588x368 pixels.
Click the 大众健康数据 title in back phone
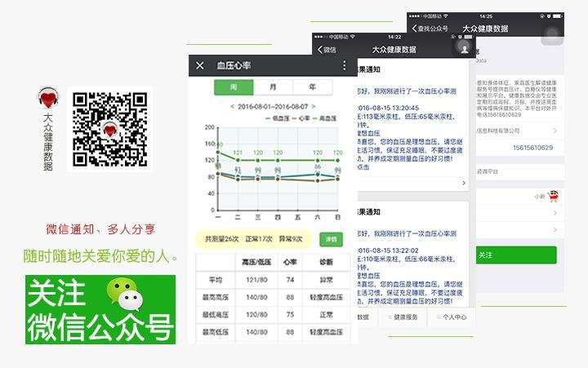[x=485, y=29]
